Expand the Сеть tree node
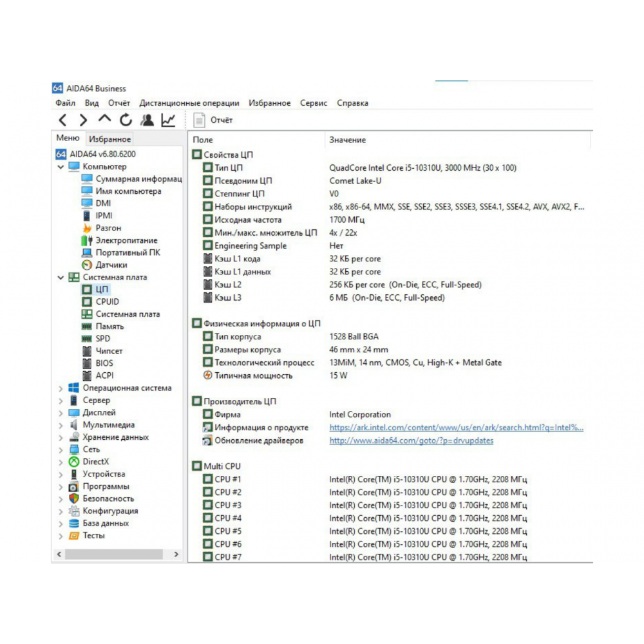644x644 pixels. [61, 450]
